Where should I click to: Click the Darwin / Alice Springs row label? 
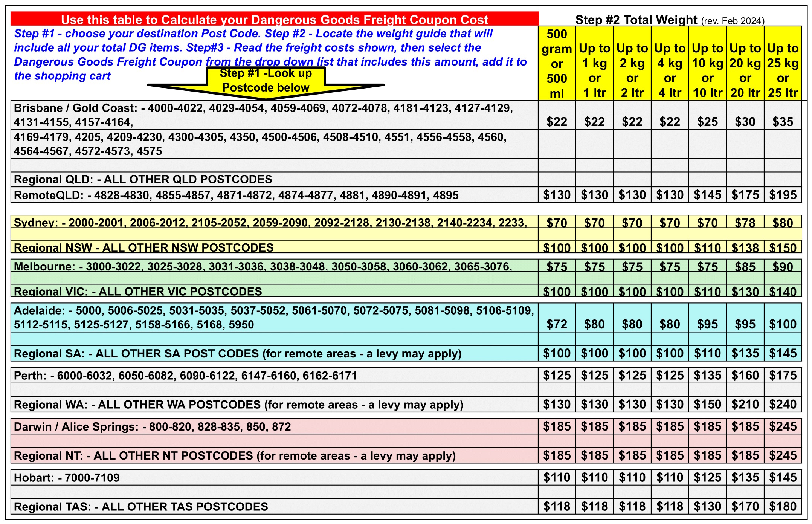[152, 427]
